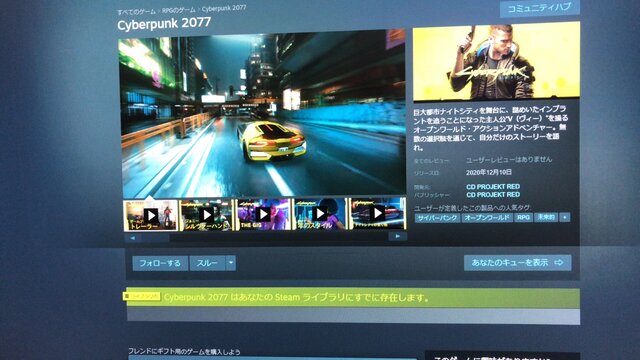Viewport: 640px width, 360px height.
Task: Click the すべてのゲーム breadcrumb link
Action: tap(136, 12)
